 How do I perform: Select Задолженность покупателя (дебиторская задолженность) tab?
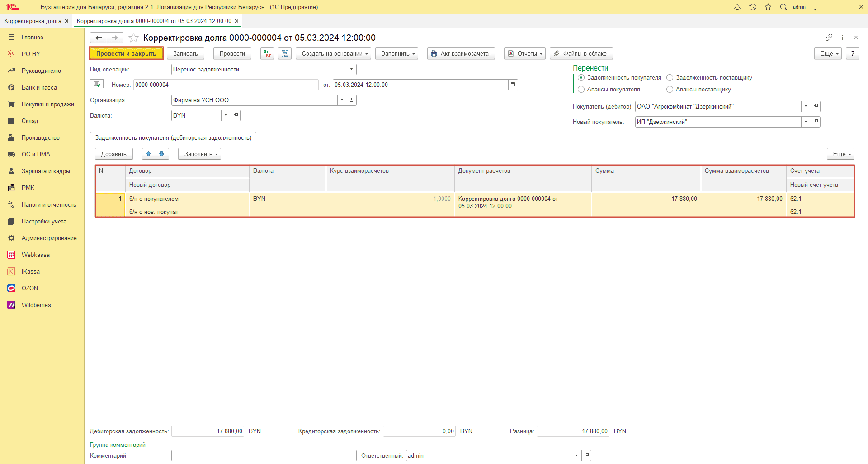(x=173, y=138)
